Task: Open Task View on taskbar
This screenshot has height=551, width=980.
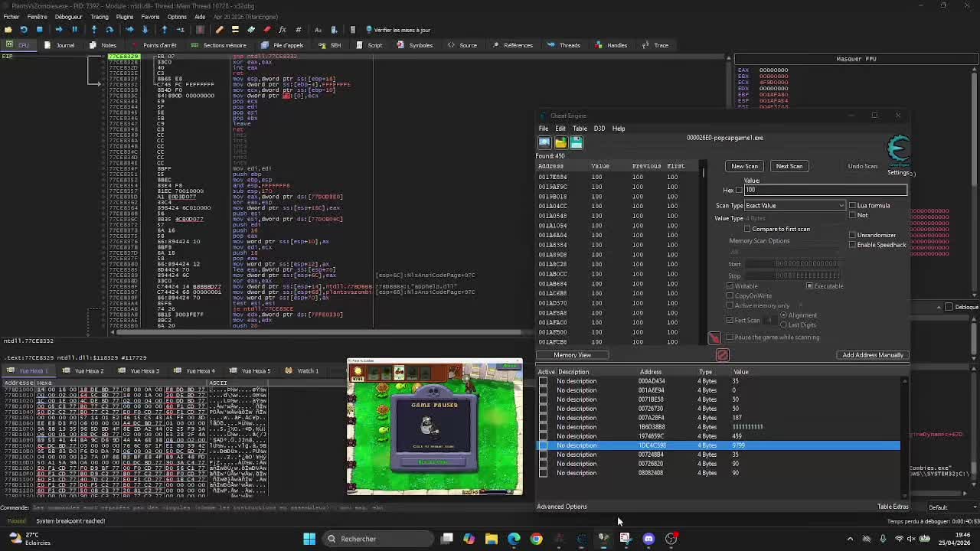Action: click(x=447, y=539)
